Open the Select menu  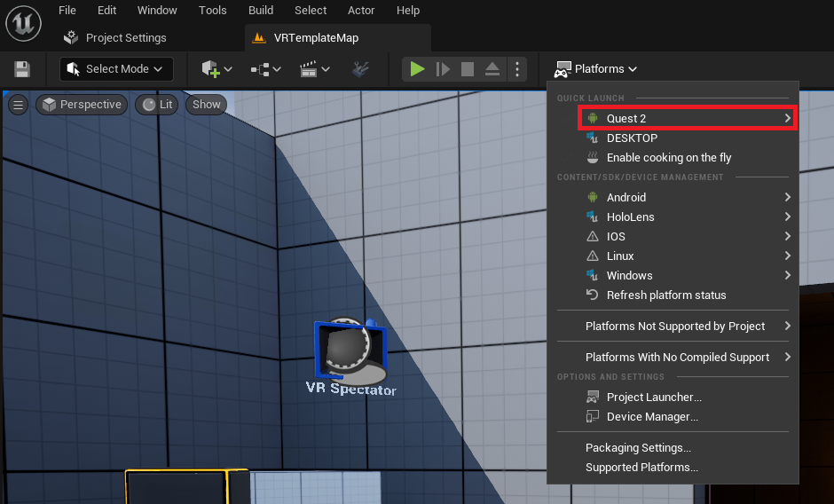311,10
